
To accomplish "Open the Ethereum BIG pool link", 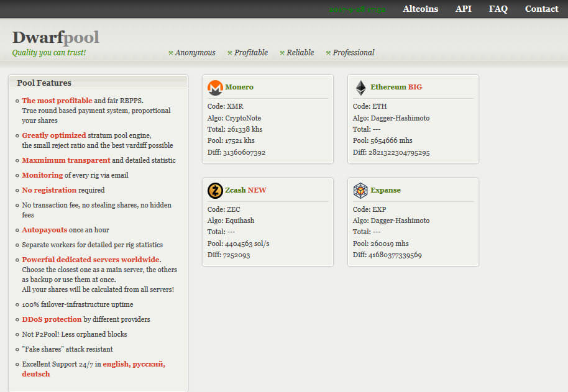I will pyautogui.click(x=396, y=87).
